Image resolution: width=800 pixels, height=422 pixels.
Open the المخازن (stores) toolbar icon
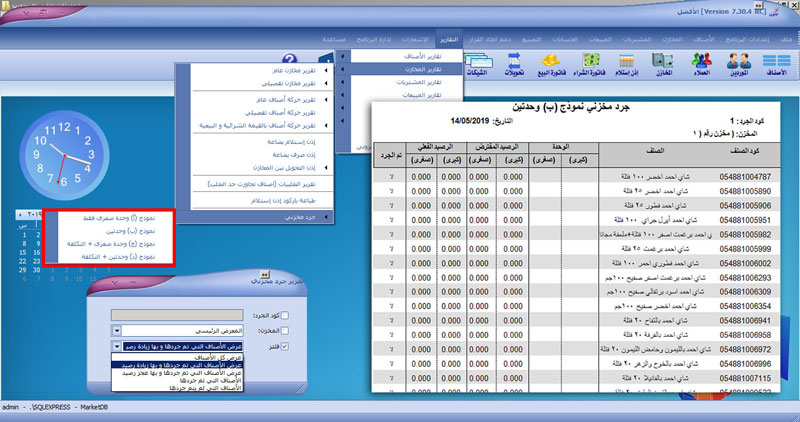pyautogui.click(x=663, y=64)
